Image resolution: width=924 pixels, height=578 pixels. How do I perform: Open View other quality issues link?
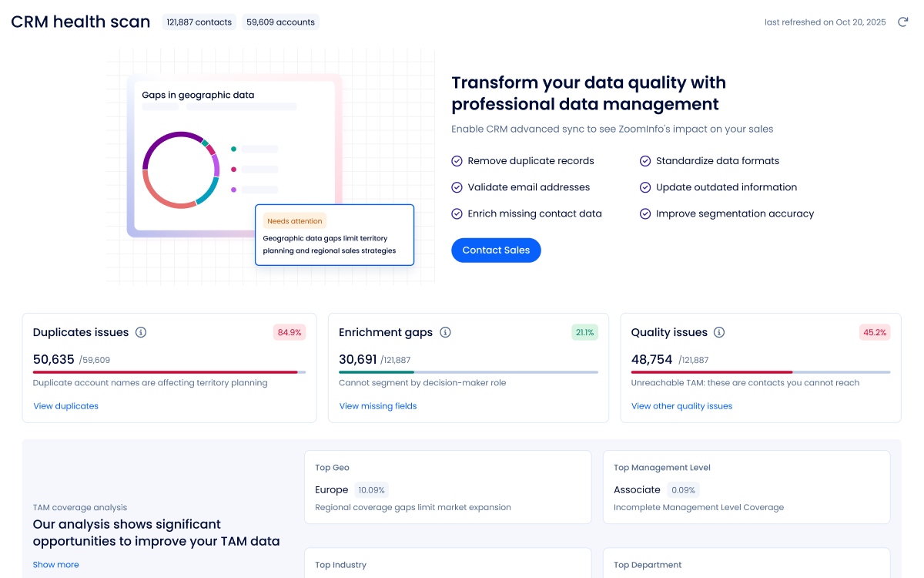[682, 406]
